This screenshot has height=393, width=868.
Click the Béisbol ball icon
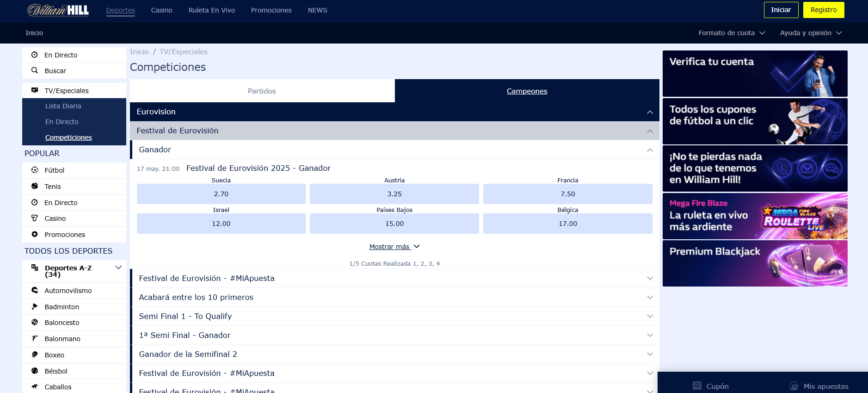coord(35,371)
